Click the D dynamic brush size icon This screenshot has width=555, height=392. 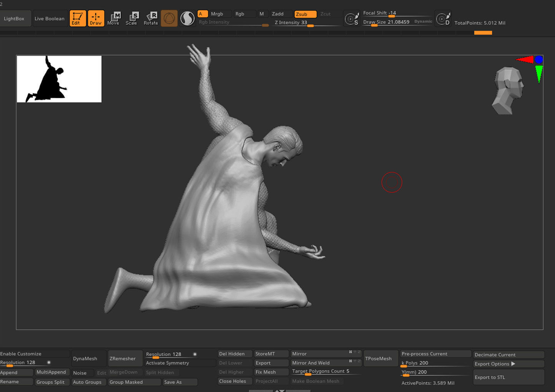point(443,19)
